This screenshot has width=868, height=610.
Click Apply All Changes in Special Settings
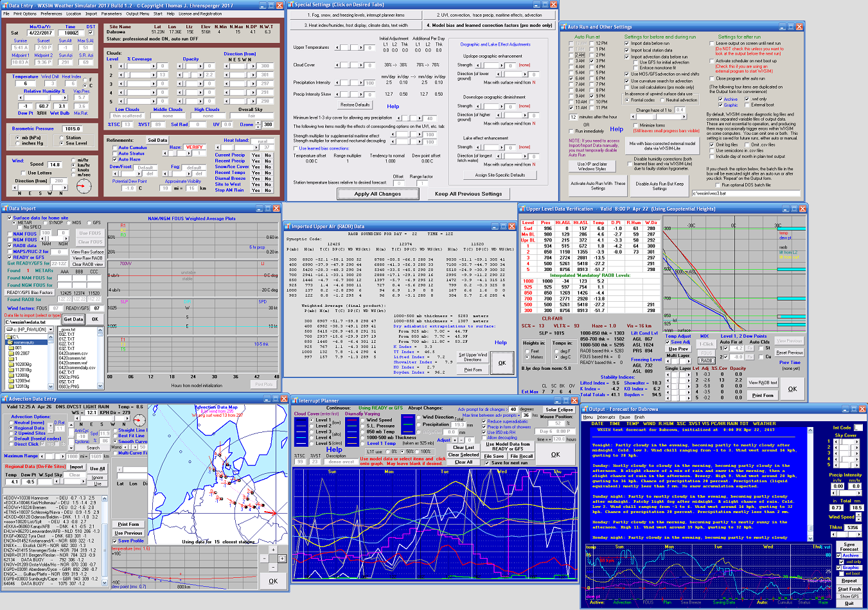tap(377, 193)
